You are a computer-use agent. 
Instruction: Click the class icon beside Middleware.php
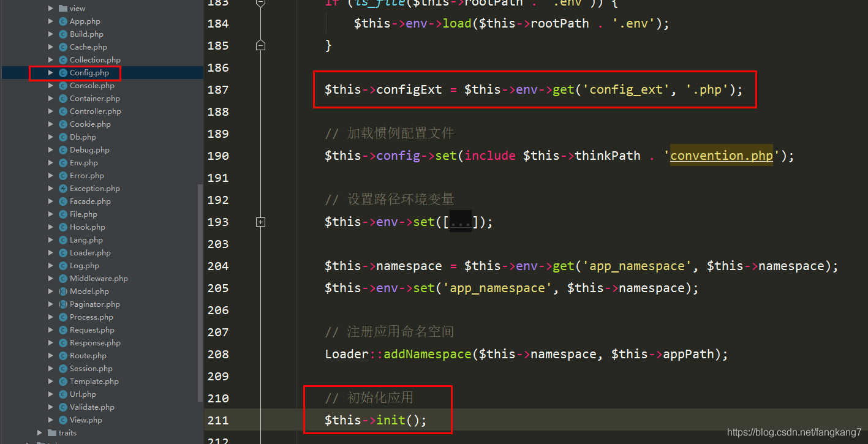tap(62, 279)
